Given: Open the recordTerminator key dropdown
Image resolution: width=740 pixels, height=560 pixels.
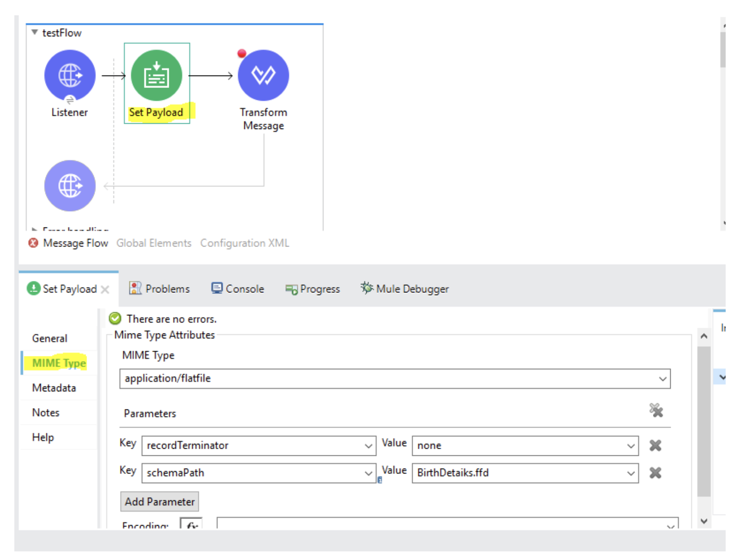Looking at the screenshot, I should pyautogui.click(x=368, y=446).
